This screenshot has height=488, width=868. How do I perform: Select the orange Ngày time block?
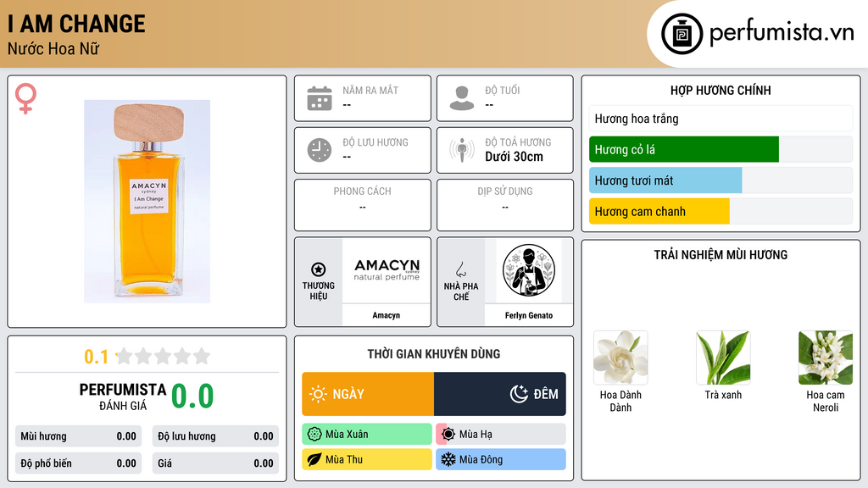(x=368, y=394)
